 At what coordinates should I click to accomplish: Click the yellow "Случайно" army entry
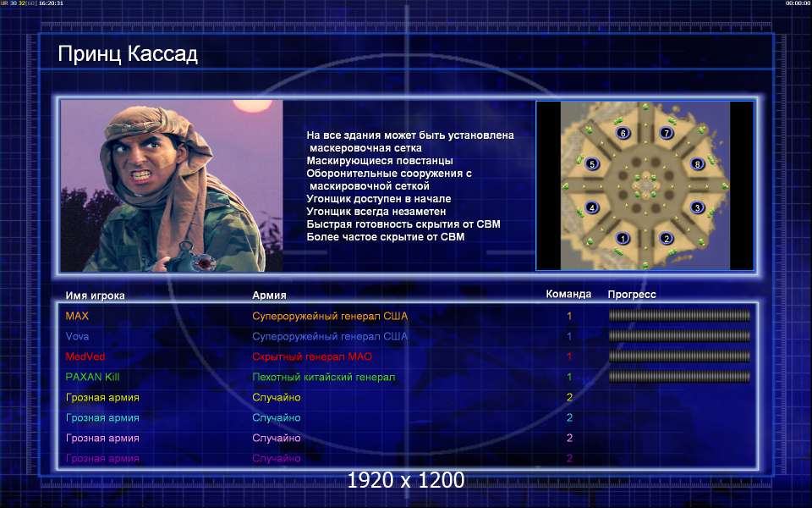(x=277, y=398)
